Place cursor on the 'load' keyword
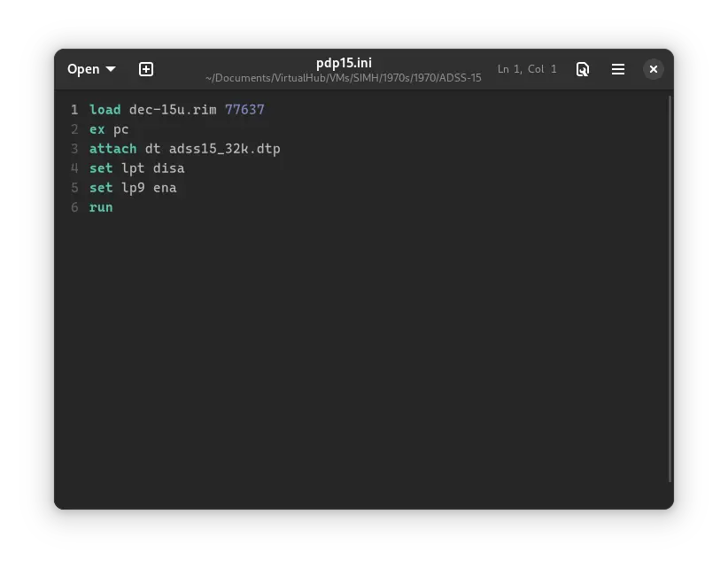 (x=105, y=110)
